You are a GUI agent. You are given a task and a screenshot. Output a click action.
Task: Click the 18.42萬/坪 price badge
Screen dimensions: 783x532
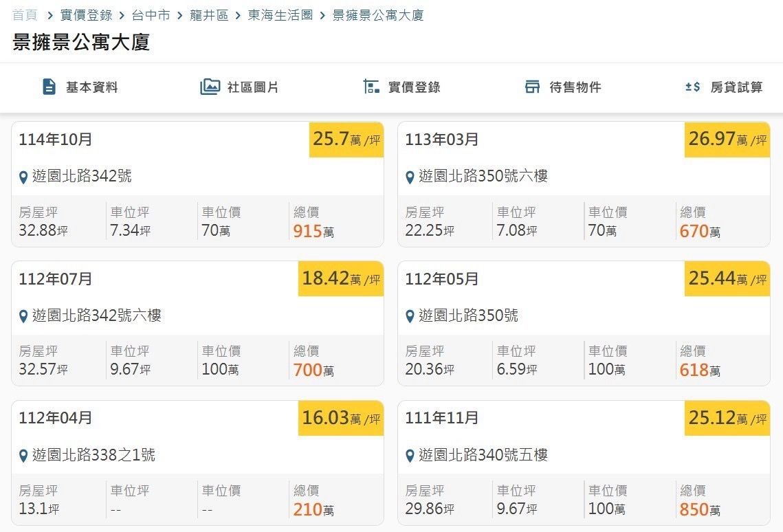[340, 279]
